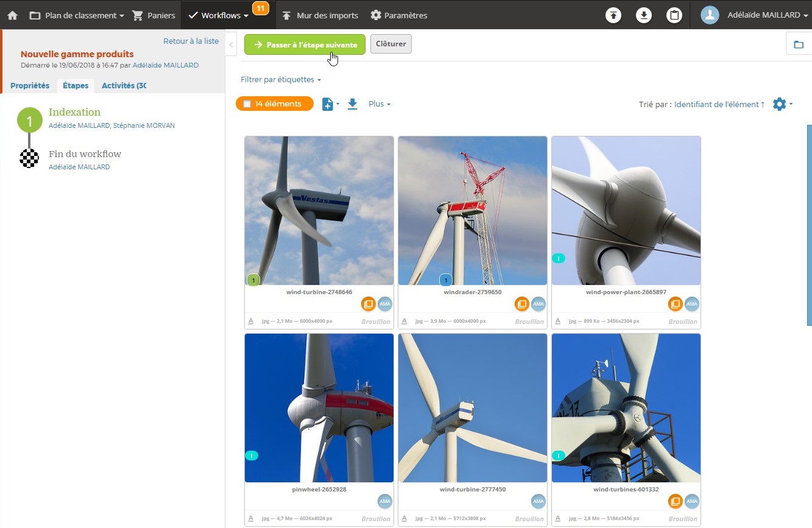
Task: Switch to the Propriétés tab
Action: (x=30, y=86)
